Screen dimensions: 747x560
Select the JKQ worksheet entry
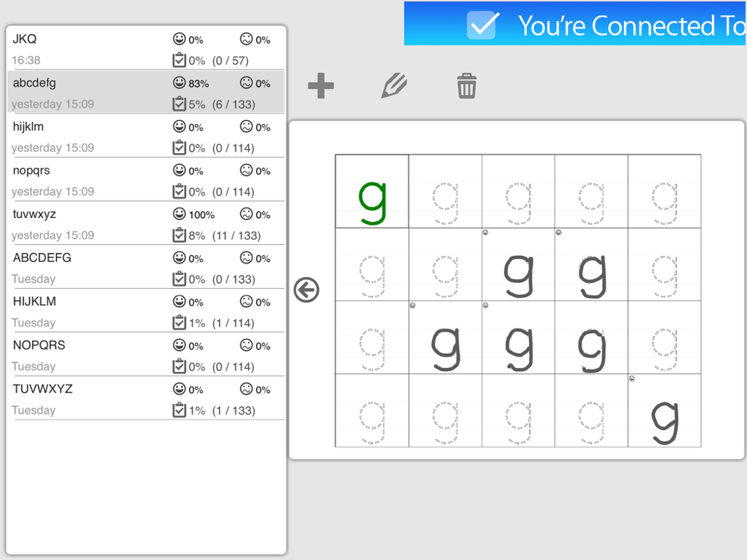click(146, 49)
